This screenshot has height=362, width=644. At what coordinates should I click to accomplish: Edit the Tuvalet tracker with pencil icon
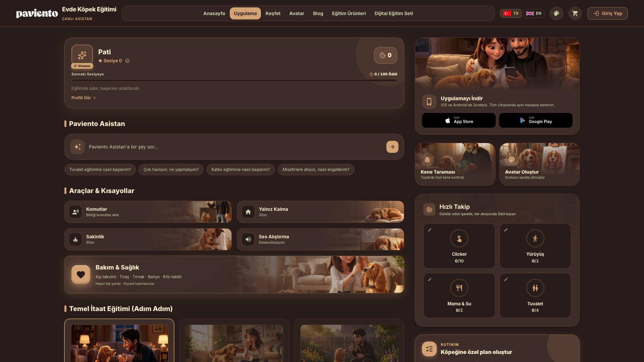506,280
